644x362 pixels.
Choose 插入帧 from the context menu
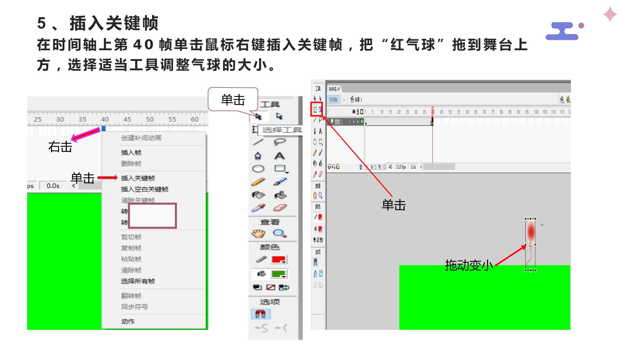[x=131, y=153]
